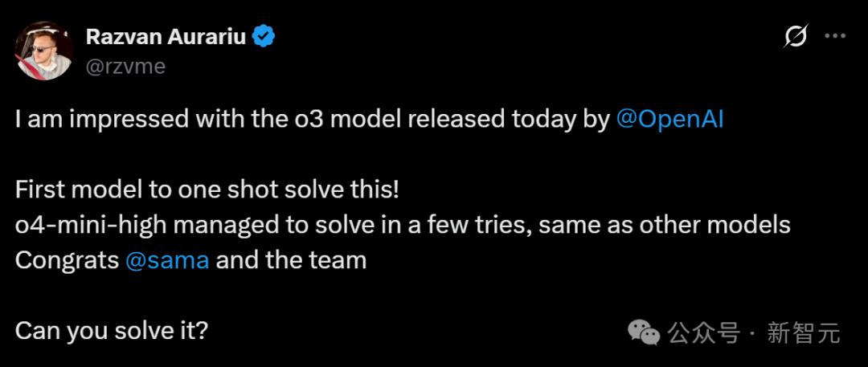
Task: Open the @OpenAI mention link
Action: pos(669,120)
